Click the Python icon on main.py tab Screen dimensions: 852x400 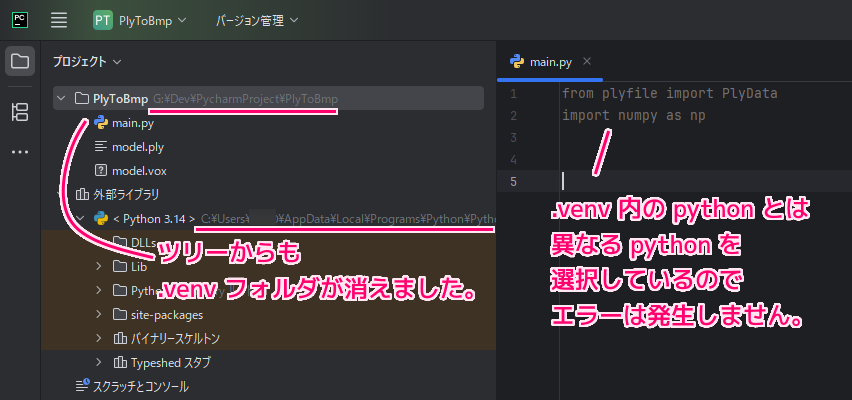[517, 62]
